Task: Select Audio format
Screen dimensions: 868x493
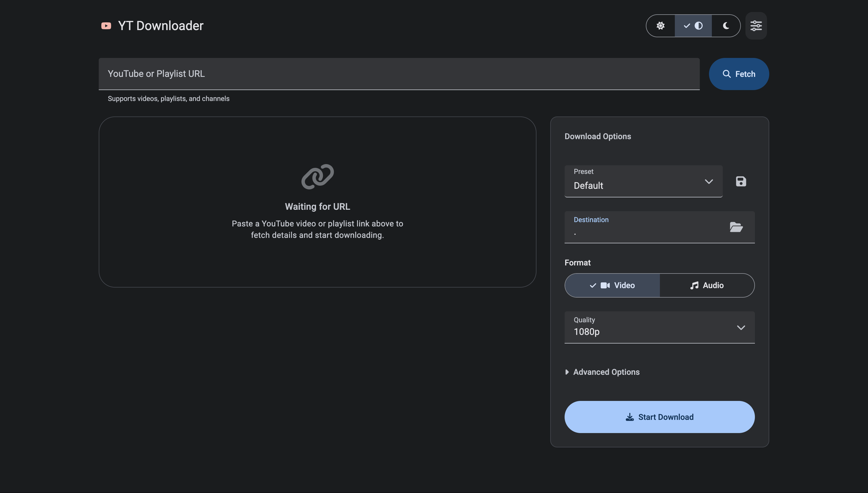Action: (x=707, y=285)
